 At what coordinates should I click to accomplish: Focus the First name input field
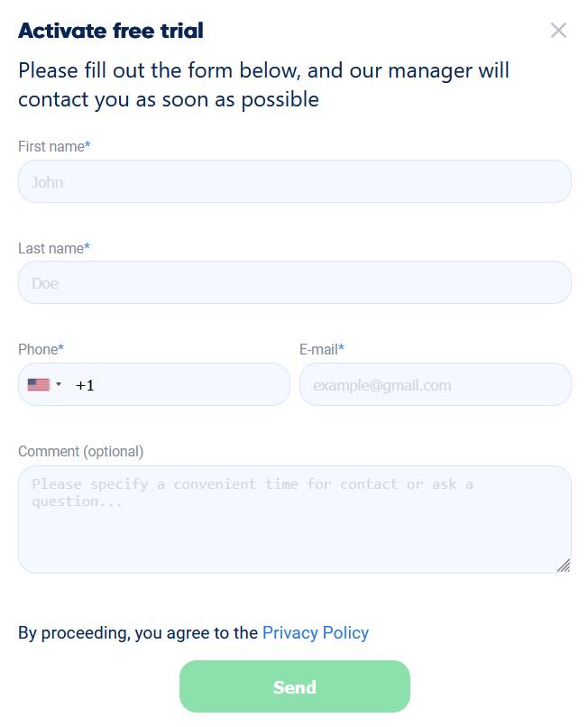295,181
